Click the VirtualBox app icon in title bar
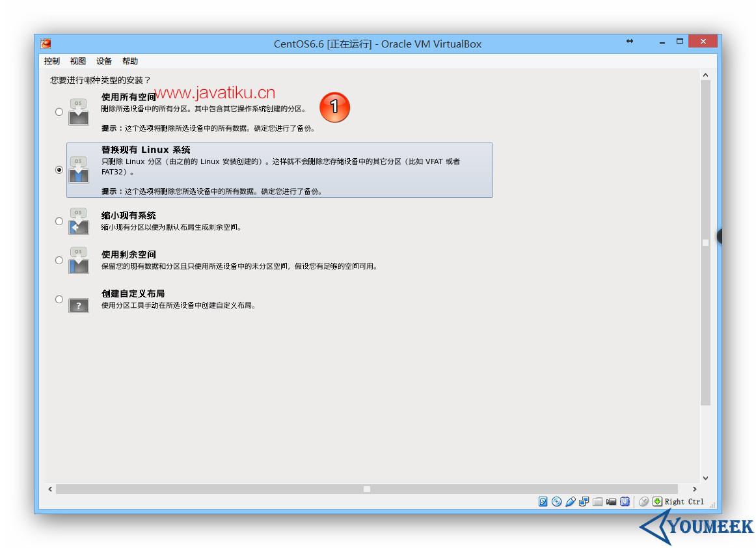This screenshot has height=548, width=756. point(46,44)
